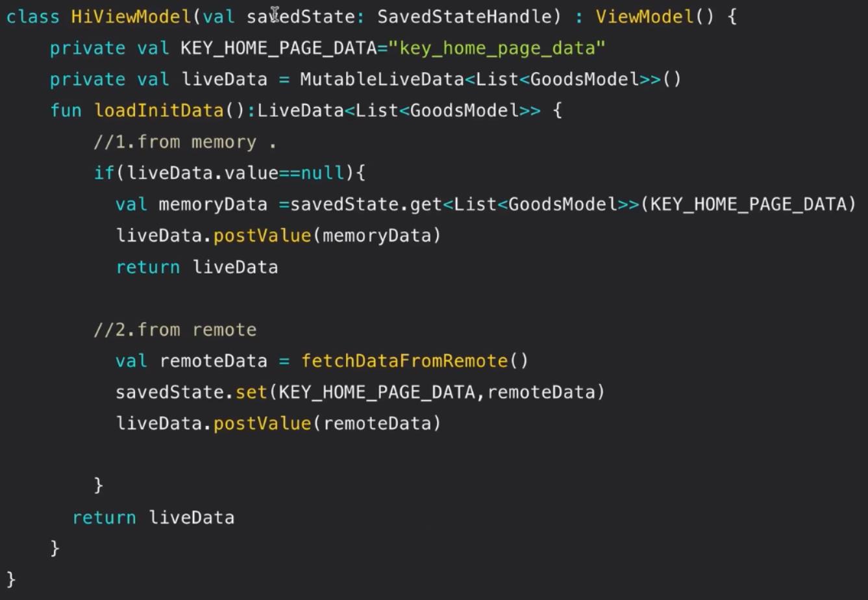Viewport: 868px width, 600px height.
Task: Click the "key_home_page_data" string literal
Action: coord(497,48)
